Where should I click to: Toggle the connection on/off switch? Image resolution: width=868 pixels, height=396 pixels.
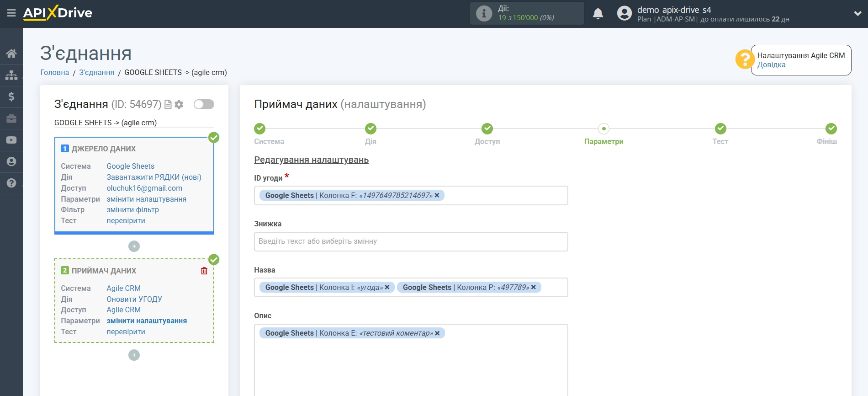click(x=204, y=104)
